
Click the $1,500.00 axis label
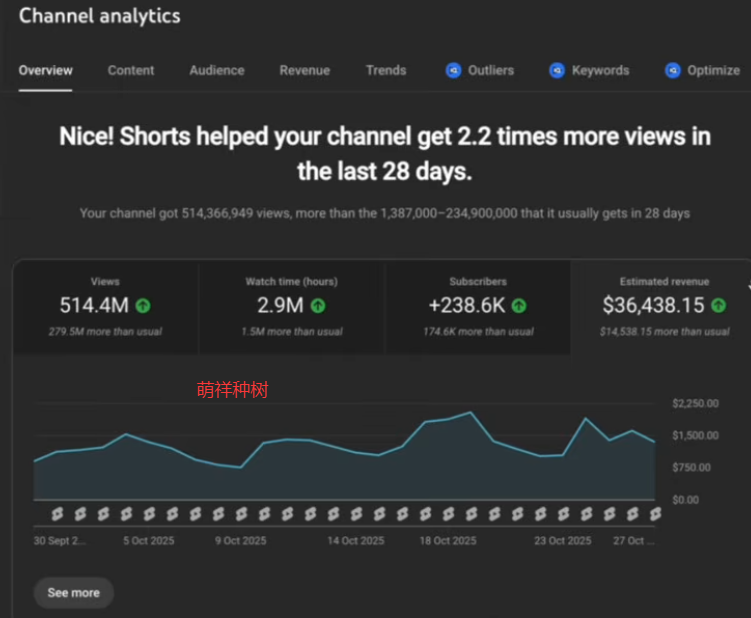[695, 435]
